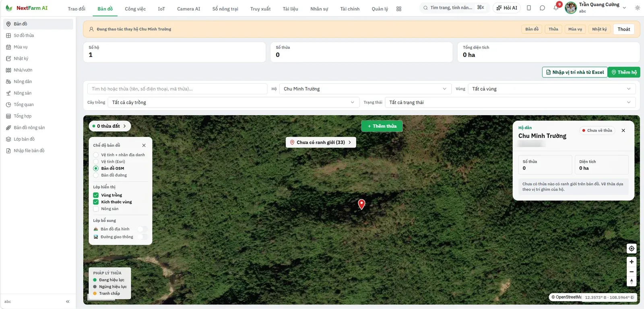644x309 pixels.
Task: Select Vệ tinh (Esri) map mode
Action: [96, 162]
